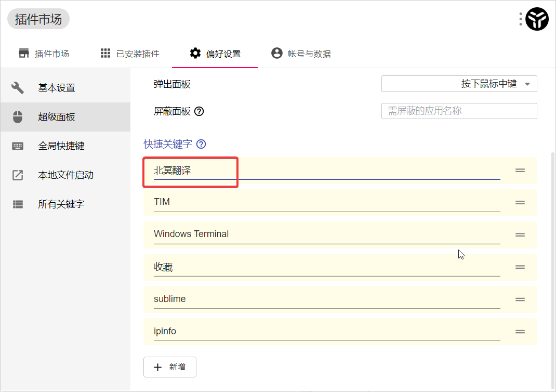Switch to the 已安装插件 tab
This screenshot has height=392, width=556.
[x=130, y=54]
